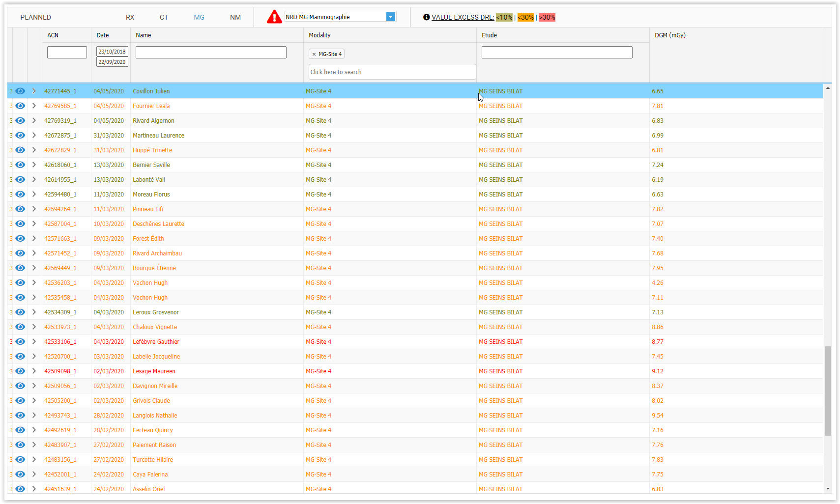Click the Name filter input field
This screenshot has height=504, width=840.
(211, 53)
